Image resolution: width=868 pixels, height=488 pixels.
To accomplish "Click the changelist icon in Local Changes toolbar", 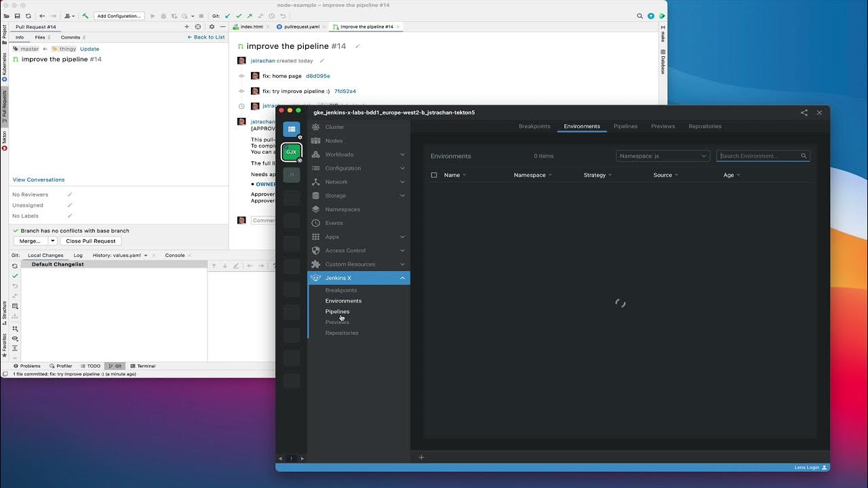I will tap(15, 306).
